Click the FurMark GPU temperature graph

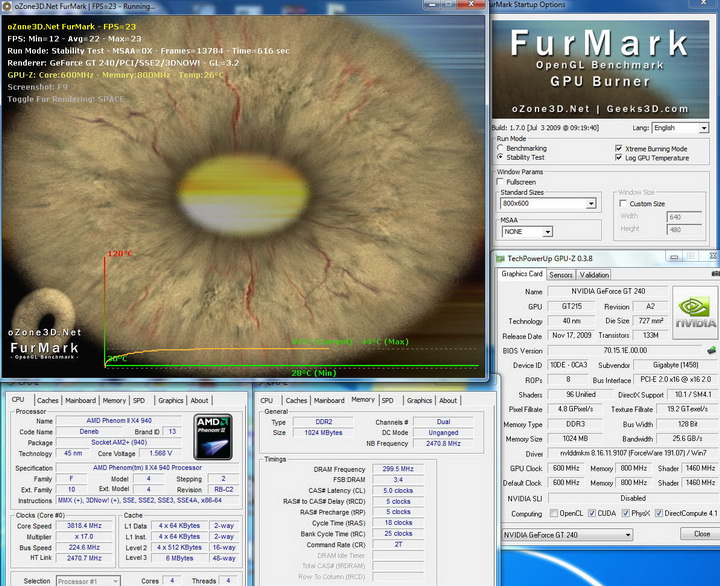(292, 312)
